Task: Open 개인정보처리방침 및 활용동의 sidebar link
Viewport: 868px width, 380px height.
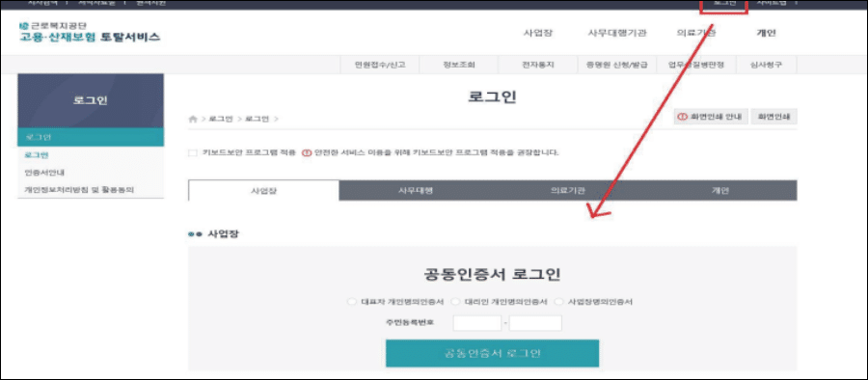Action: tap(79, 190)
